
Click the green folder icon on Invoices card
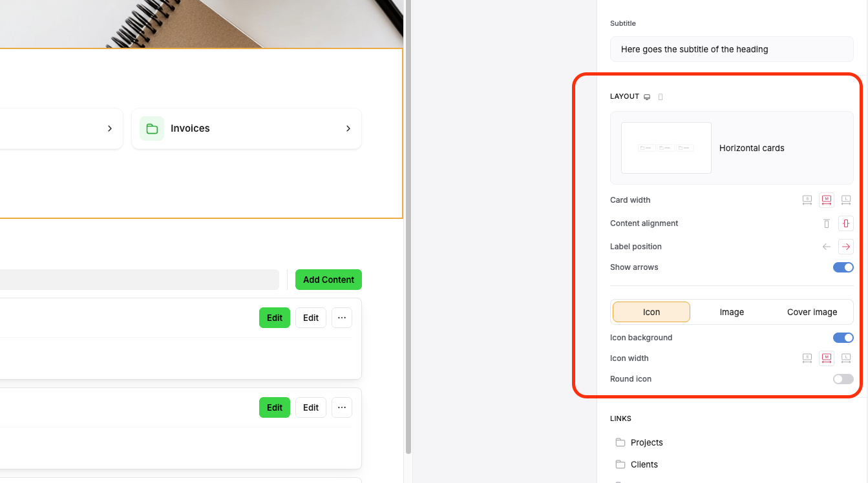click(x=152, y=128)
